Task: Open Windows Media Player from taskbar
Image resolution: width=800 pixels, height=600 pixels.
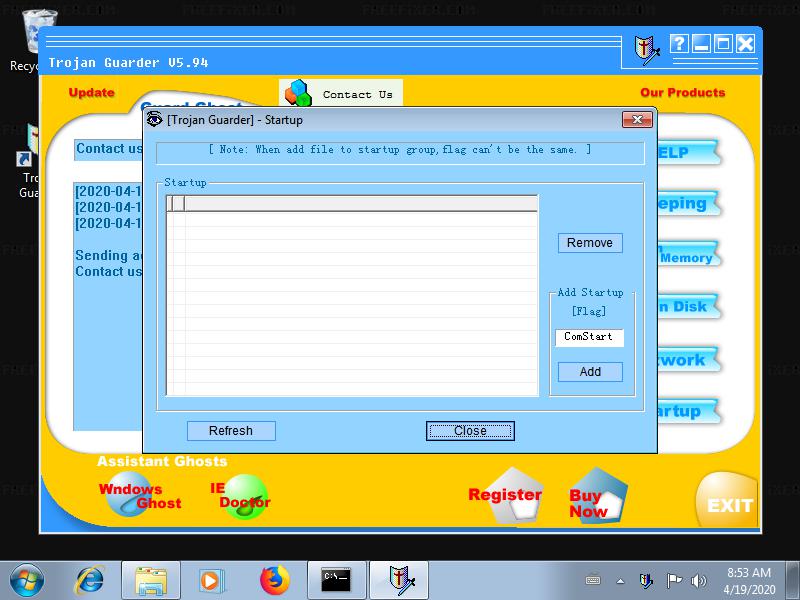Action: click(210, 581)
